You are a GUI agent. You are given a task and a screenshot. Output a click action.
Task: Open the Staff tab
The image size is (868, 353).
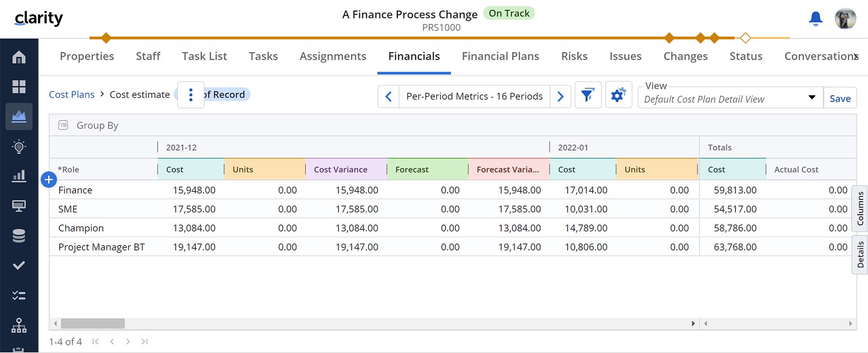[148, 56]
